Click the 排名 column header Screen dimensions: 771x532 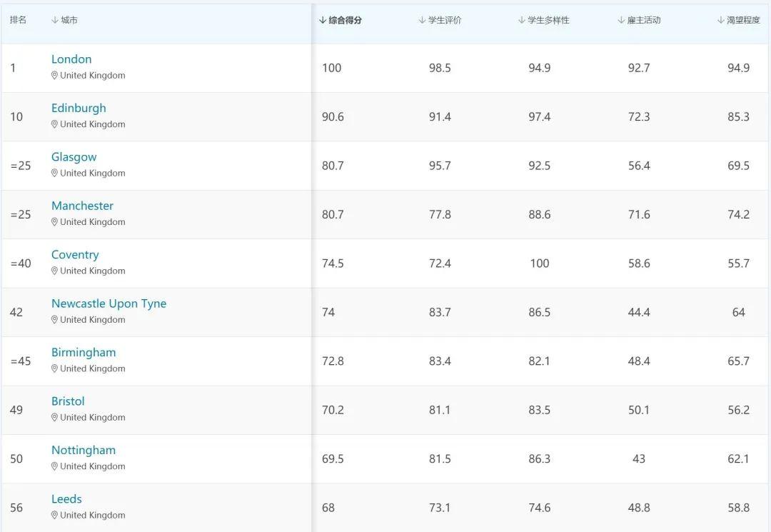(x=19, y=21)
